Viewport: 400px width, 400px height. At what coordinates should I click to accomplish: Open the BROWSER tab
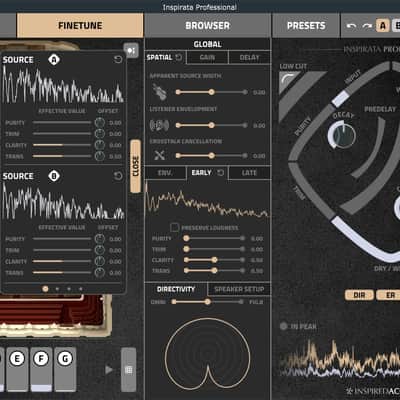[x=207, y=26]
